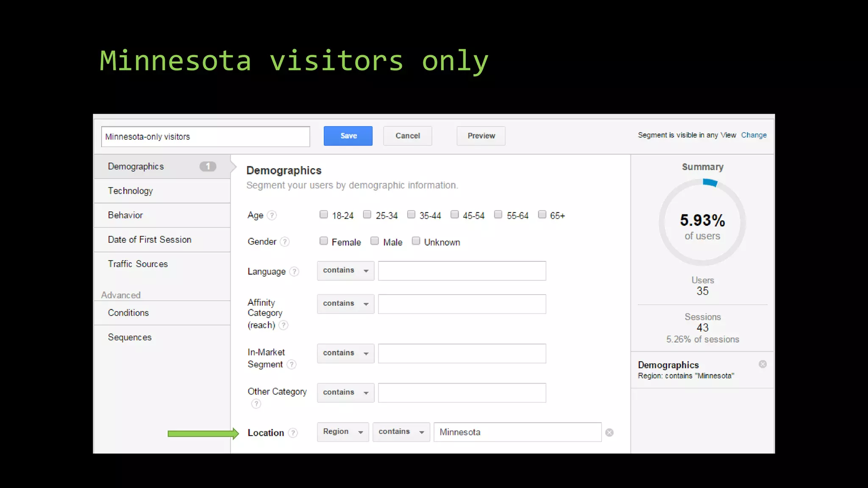Click the Cancel button
The image size is (868, 488).
pos(408,136)
